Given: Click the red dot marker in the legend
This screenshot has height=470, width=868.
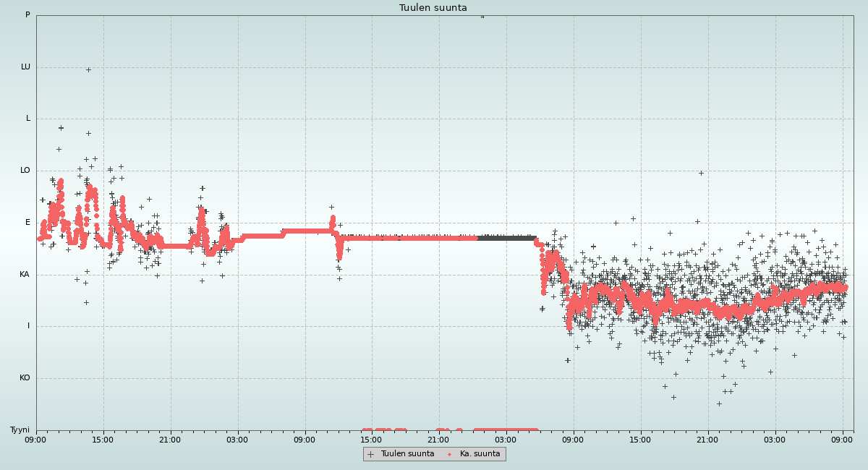Looking at the screenshot, I should tap(450, 454).
